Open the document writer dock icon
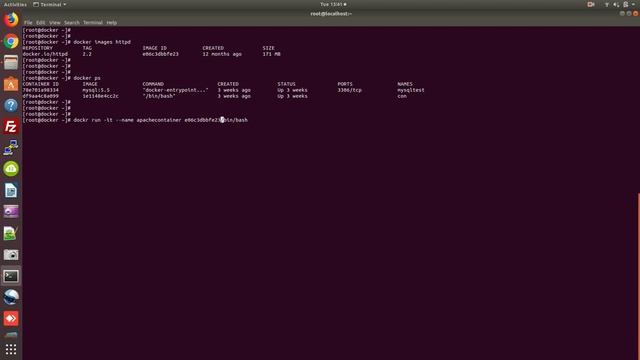The height and width of the screenshot is (360, 640). point(11,191)
